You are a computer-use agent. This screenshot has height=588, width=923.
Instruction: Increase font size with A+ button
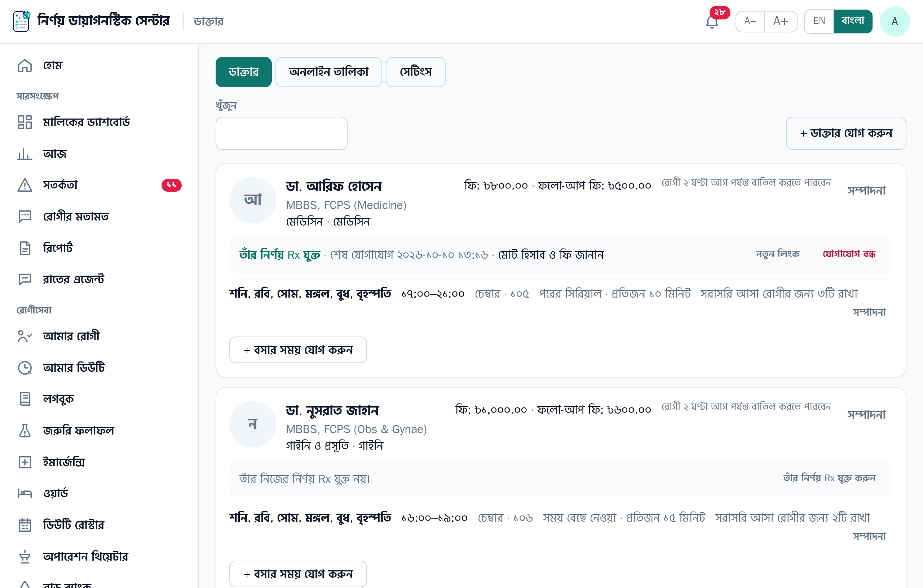(781, 22)
